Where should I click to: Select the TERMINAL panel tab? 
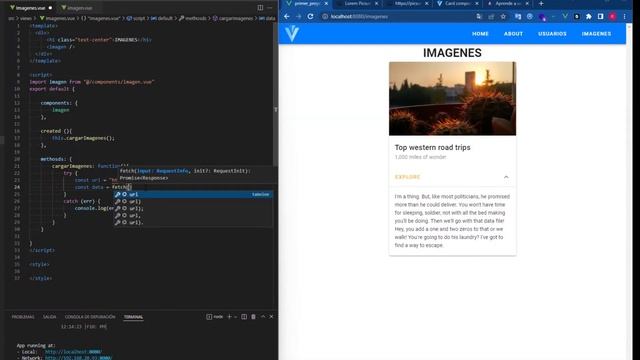coord(133,317)
